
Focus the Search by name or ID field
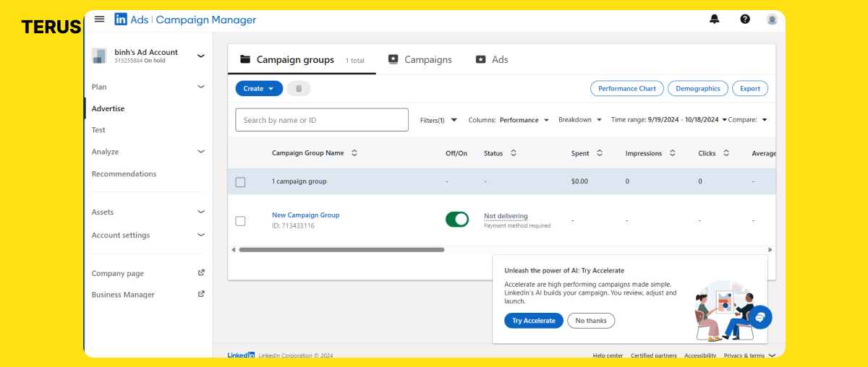(x=322, y=120)
